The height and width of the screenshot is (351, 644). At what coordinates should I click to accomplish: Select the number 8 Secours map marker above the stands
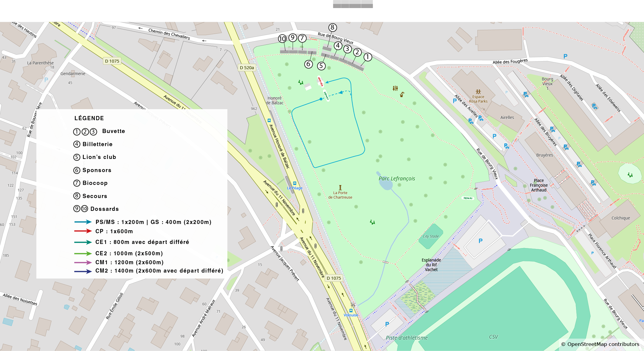[x=333, y=27]
